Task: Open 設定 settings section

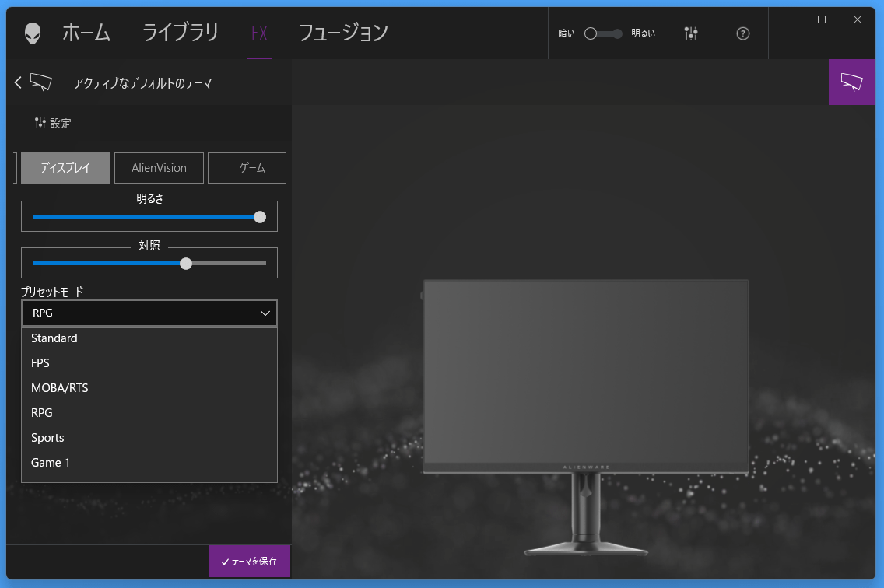Action: click(53, 123)
